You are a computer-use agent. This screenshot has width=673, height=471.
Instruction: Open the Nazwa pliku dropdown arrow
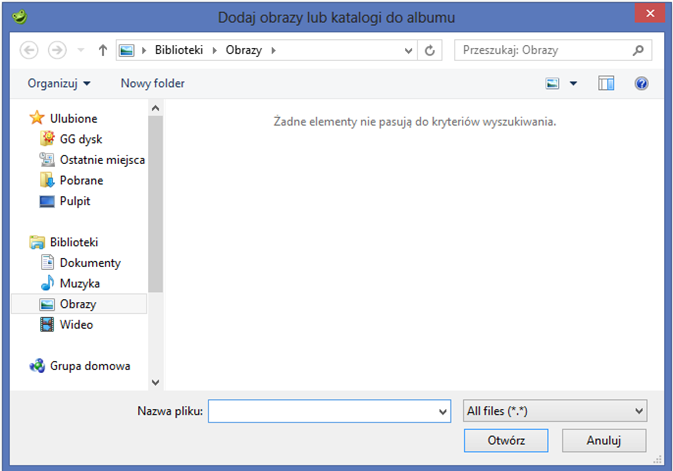pyautogui.click(x=443, y=411)
